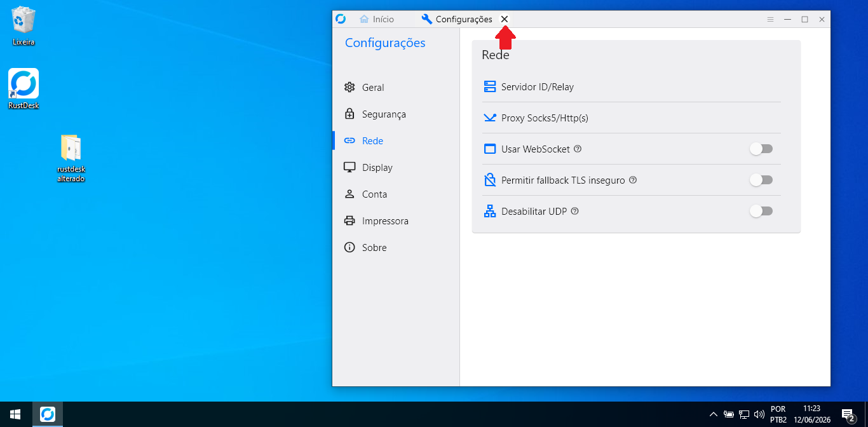Click the Configurações heading text
The image size is (868, 427).
point(385,43)
